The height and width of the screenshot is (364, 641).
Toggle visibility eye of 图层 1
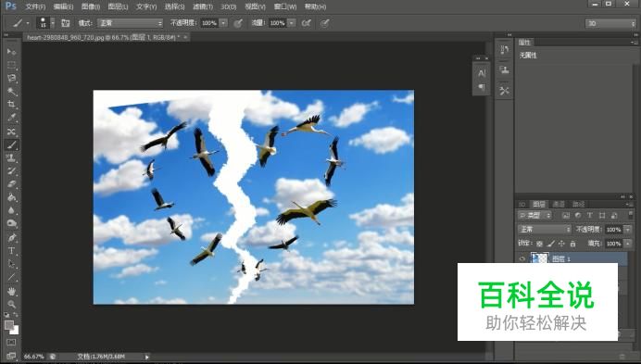(522, 258)
